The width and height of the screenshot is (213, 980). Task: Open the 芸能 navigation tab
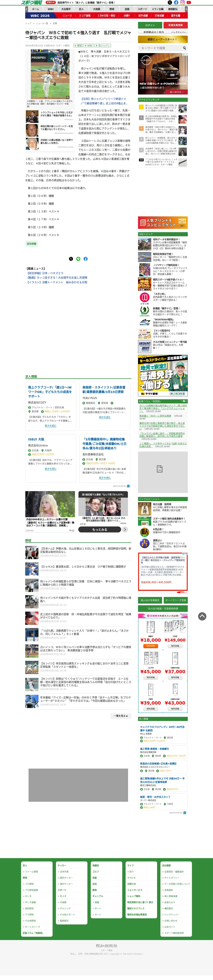click(127, 9)
